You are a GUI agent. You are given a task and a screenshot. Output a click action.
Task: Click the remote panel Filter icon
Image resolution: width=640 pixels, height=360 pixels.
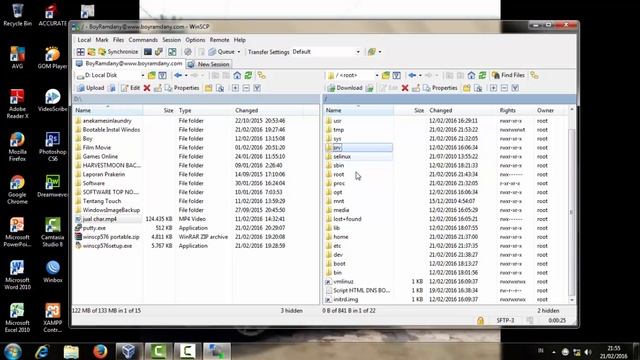coord(396,75)
